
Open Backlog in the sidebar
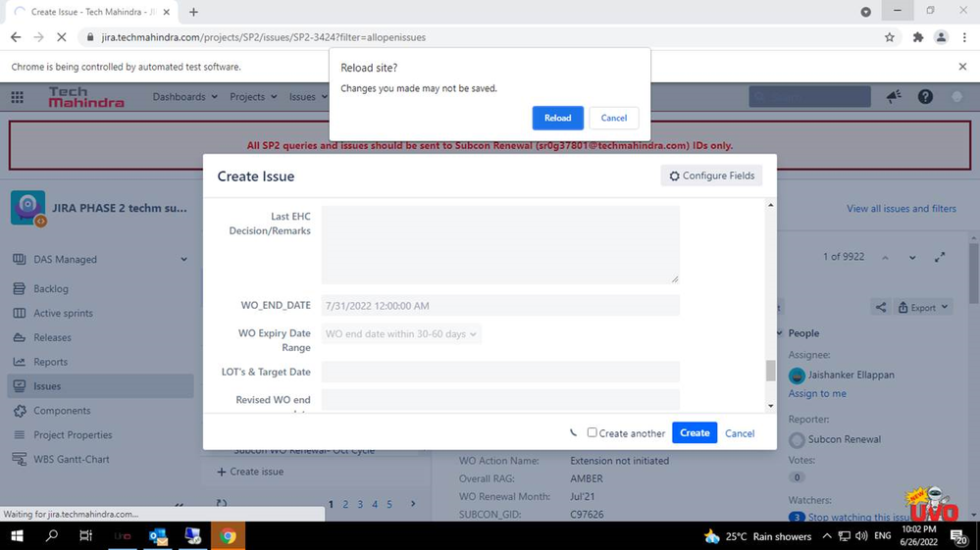tap(51, 288)
